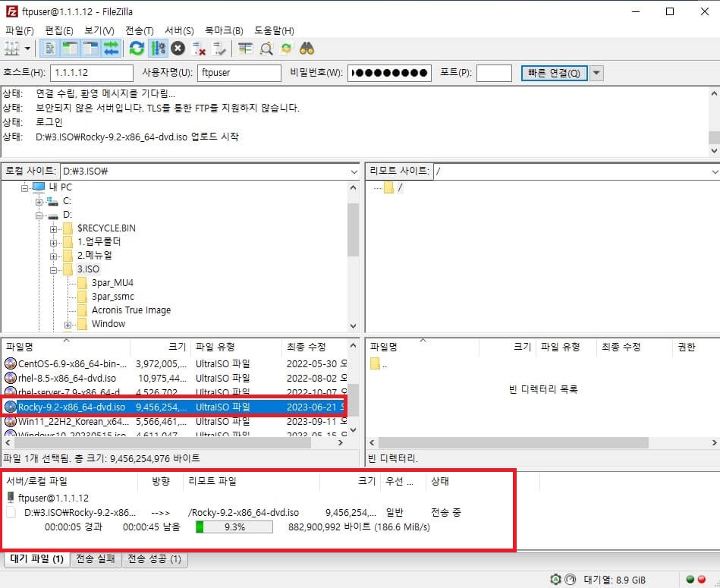Click the Rocky-9.2 ISO file icon

[x=10, y=407]
